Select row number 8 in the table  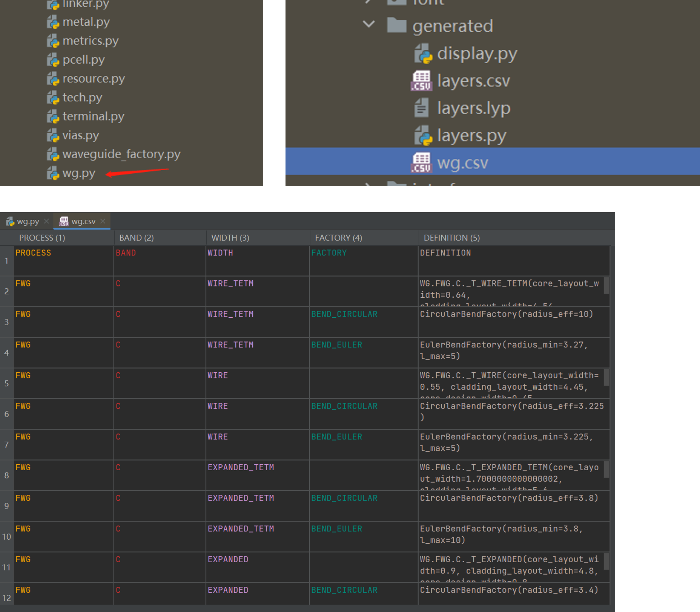7,476
